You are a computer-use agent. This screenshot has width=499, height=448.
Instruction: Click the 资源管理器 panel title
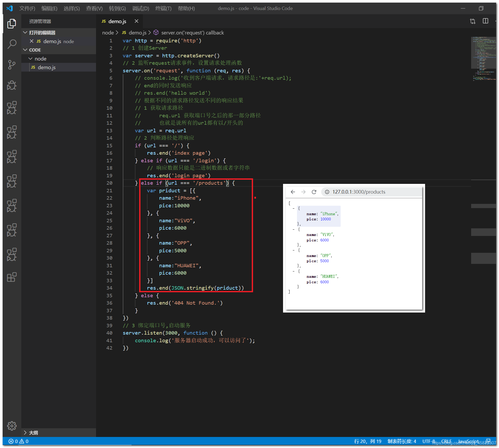pyautogui.click(x=40, y=21)
